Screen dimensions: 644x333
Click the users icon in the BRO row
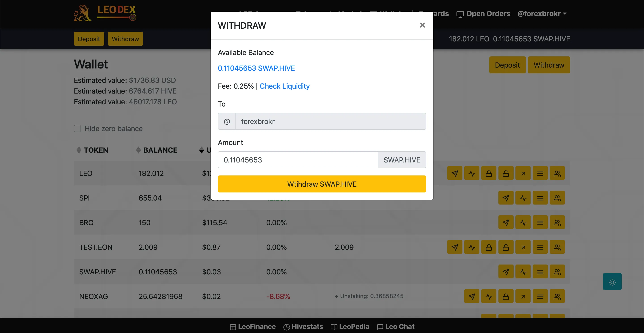click(x=557, y=222)
